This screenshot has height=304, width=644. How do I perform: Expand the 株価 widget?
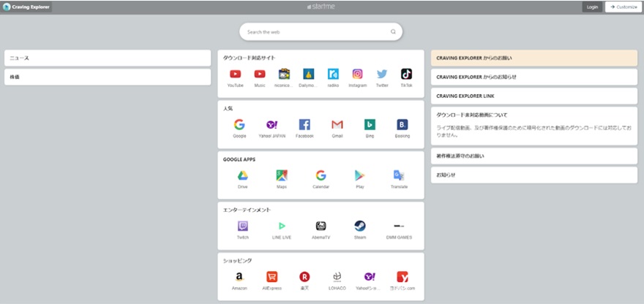tap(108, 77)
